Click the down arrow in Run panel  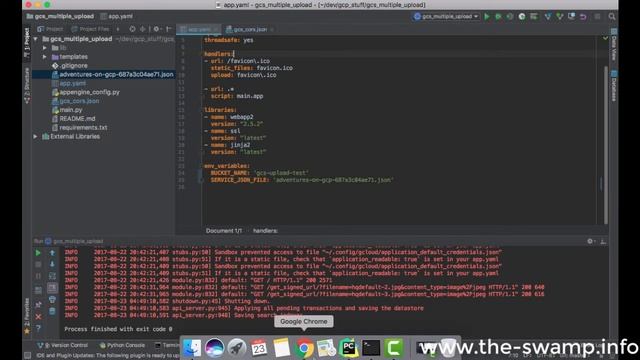[52, 264]
